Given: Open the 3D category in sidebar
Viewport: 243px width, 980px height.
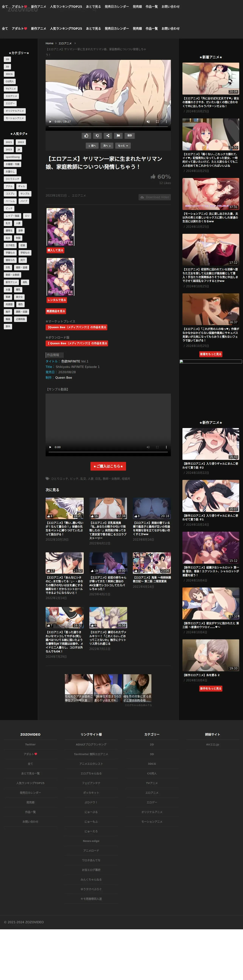Looking at the screenshot, I should click(7, 67).
